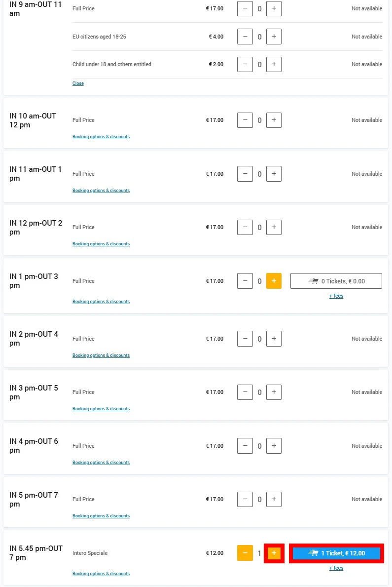Viewport: 392px width, 587px height.
Task: Expand booking options for 5.45 pm slot
Action: 101,574
